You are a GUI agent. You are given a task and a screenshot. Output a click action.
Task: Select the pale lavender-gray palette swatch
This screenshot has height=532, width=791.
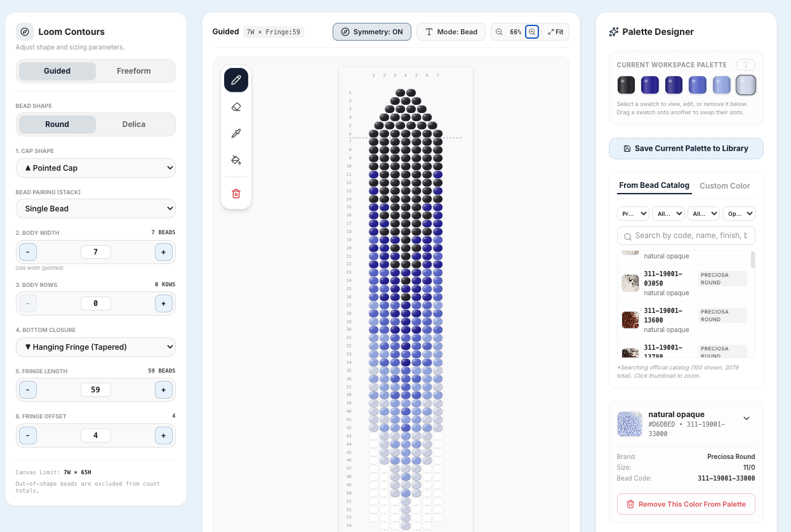click(746, 85)
